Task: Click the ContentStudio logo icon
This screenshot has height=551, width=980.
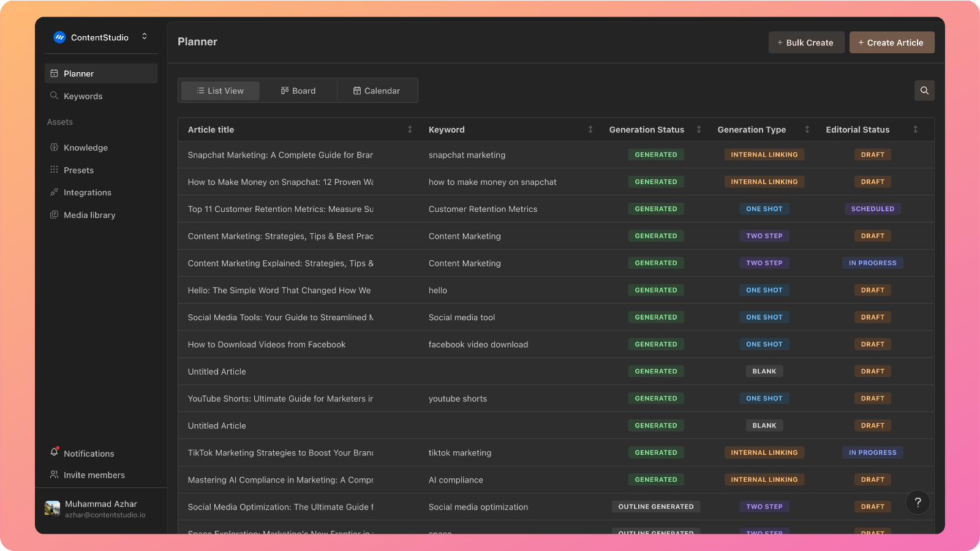Action: tap(59, 37)
